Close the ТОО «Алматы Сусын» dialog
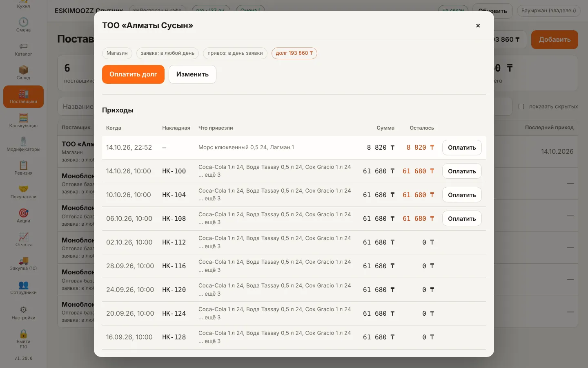This screenshot has height=368, width=588. (478, 26)
